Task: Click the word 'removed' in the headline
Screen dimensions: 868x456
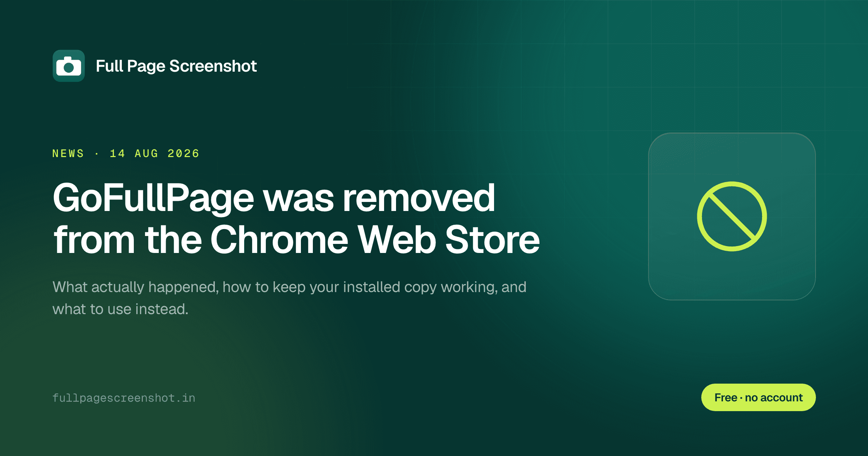Action: pos(419,198)
